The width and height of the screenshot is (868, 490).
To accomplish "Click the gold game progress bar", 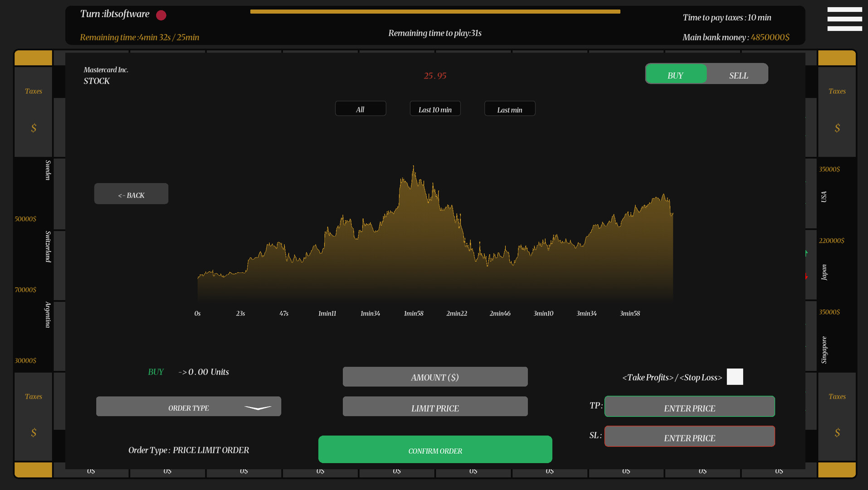I will [434, 11].
